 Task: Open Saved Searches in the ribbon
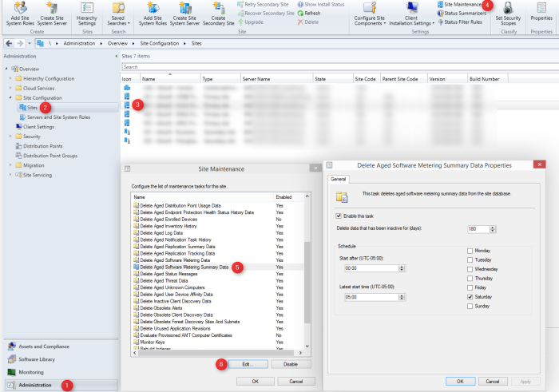coord(118,14)
